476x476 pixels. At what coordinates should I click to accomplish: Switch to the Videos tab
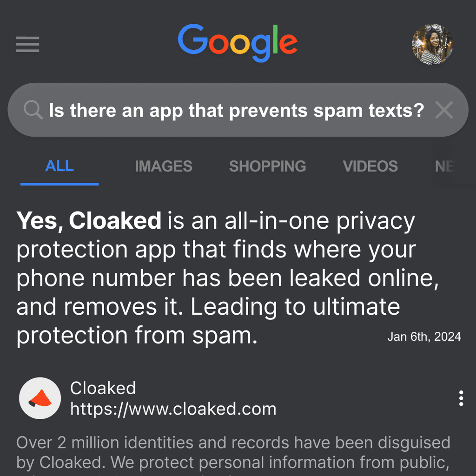tap(370, 166)
